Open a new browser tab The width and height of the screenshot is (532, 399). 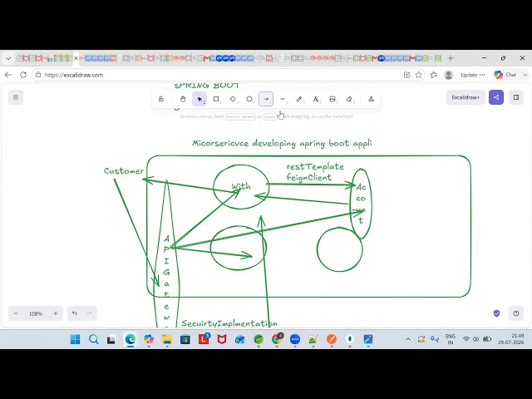(451, 58)
